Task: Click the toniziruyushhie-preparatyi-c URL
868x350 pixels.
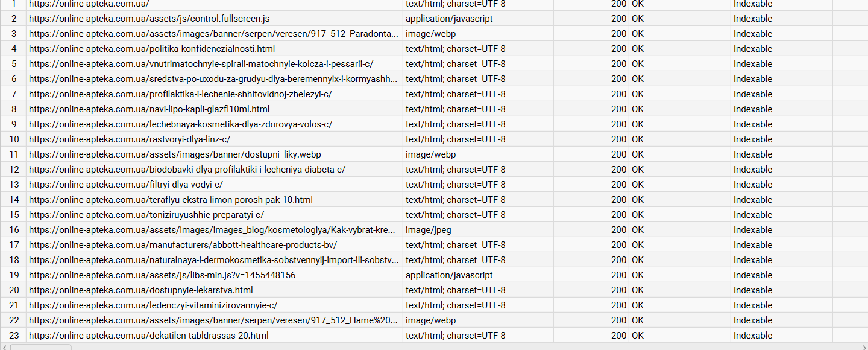Action: pyautogui.click(x=146, y=215)
